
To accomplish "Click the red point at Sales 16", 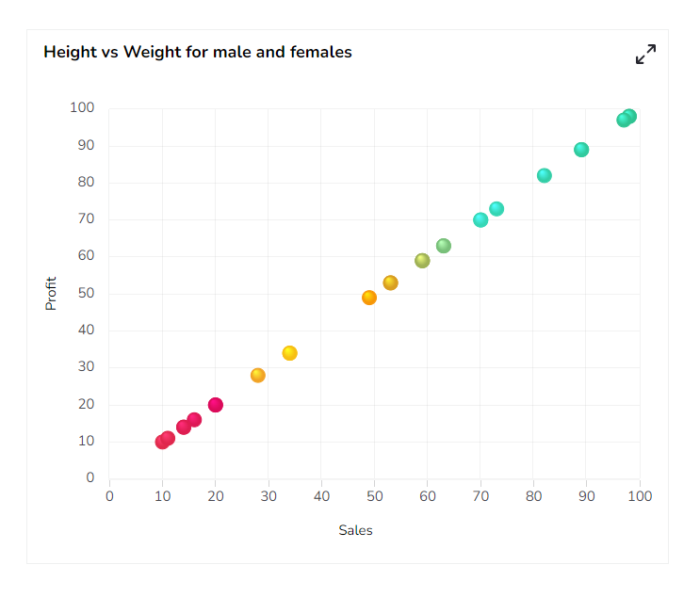I will [x=194, y=420].
